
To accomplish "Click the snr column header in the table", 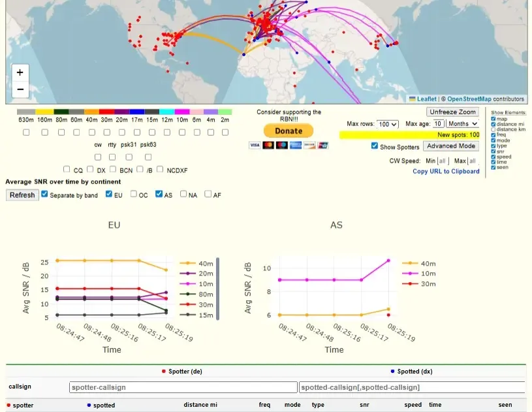I will click(364, 405).
